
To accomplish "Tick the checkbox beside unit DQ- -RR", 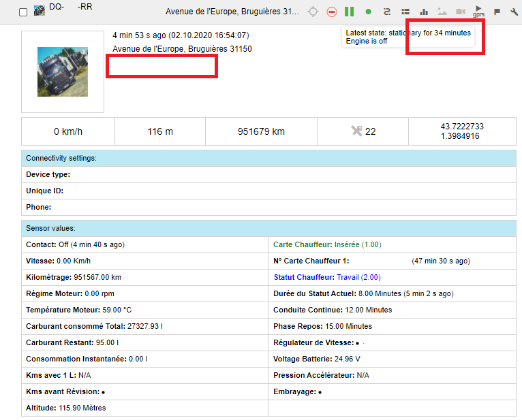I will tap(23, 12).
